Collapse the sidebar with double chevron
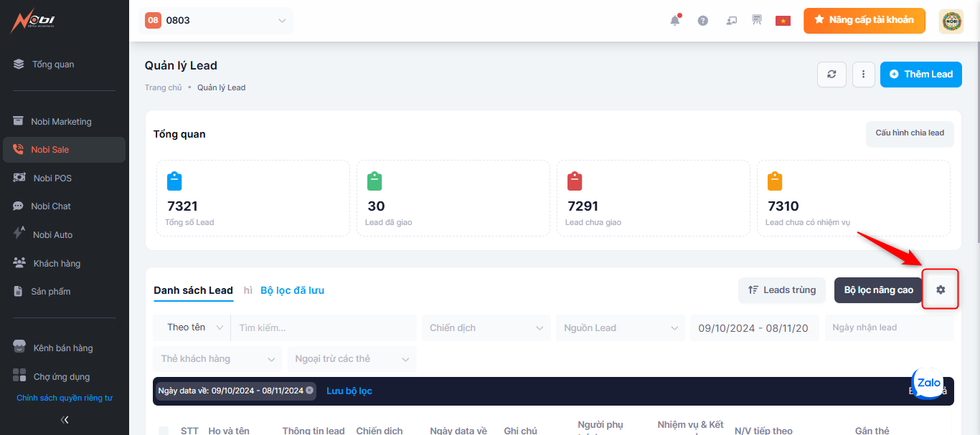 (x=65, y=420)
